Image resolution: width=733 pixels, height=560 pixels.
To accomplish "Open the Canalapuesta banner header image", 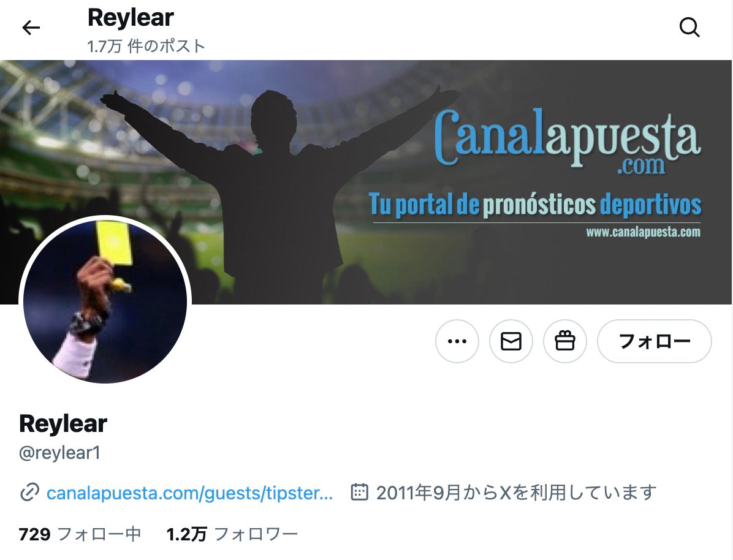I will point(366,182).
